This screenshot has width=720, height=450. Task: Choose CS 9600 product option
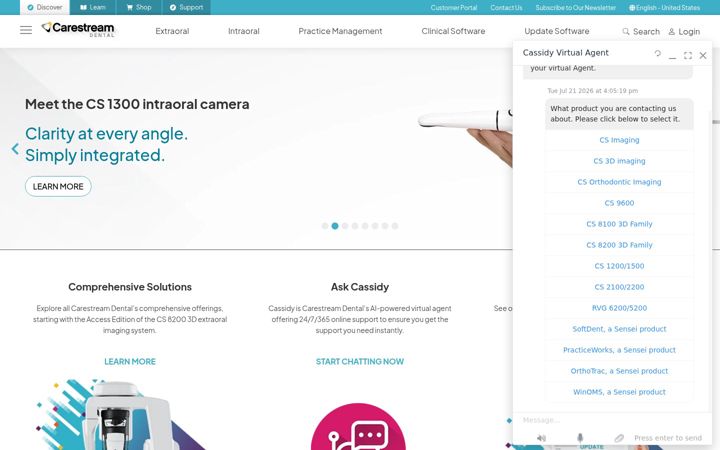pyautogui.click(x=619, y=203)
